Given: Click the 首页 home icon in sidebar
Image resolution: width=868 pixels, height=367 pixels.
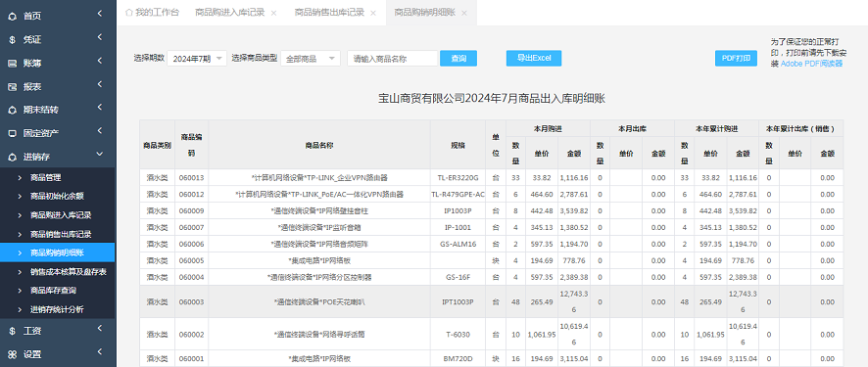Looking at the screenshot, I should point(12,17).
